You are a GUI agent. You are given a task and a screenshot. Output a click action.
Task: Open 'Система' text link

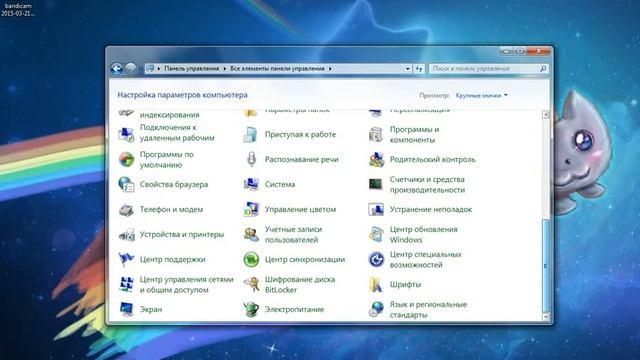[x=280, y=184]
